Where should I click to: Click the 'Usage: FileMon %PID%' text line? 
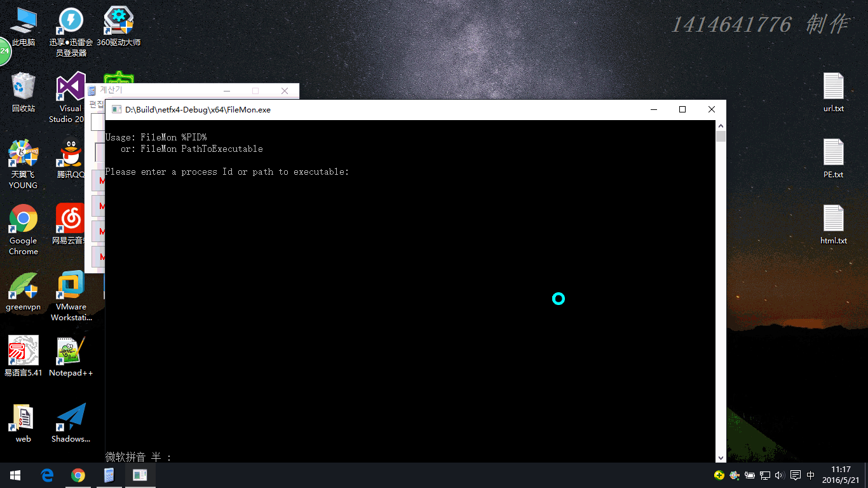[156, 137]
